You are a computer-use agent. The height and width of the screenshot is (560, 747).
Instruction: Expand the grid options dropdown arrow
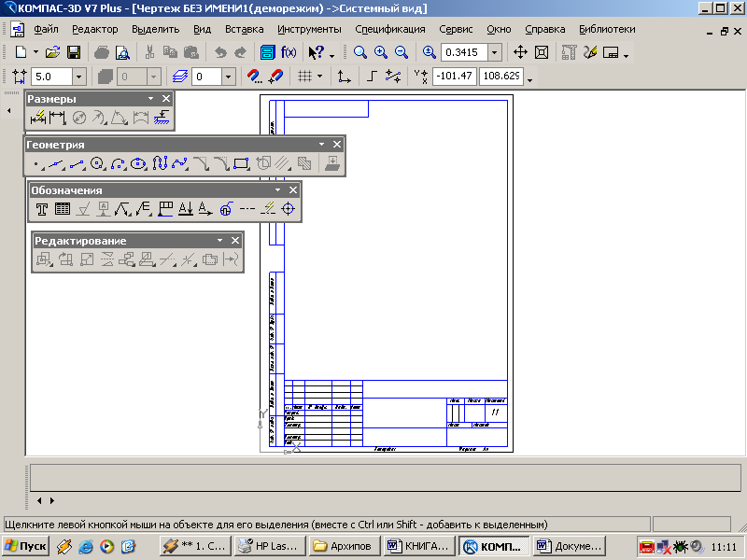click(x=319, y=77)
